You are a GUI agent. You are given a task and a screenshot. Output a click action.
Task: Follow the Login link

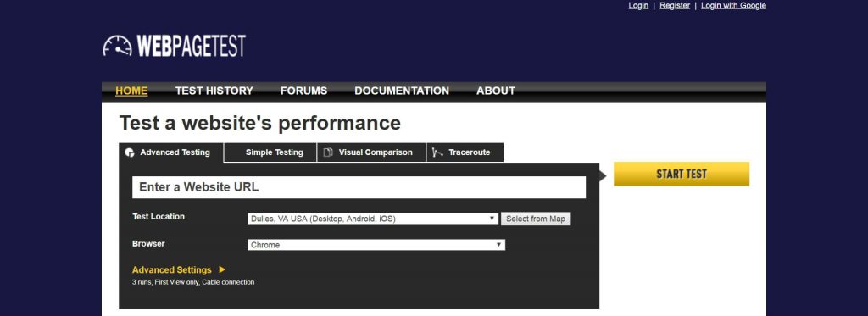[x=638, y=6]
